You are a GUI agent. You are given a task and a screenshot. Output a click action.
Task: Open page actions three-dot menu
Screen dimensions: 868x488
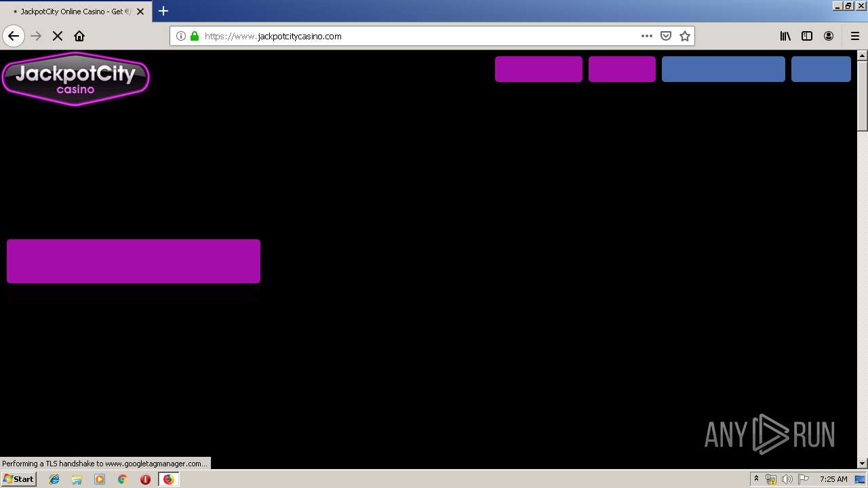click(647, 36)
